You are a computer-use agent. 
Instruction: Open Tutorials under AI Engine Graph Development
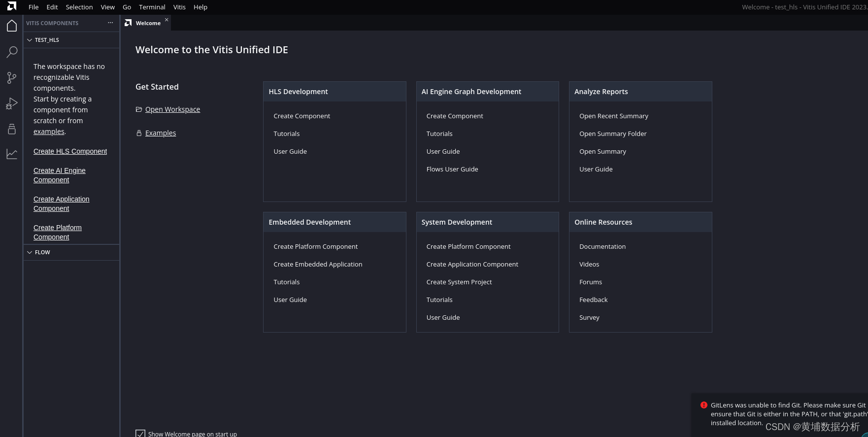tap(439, 134)
